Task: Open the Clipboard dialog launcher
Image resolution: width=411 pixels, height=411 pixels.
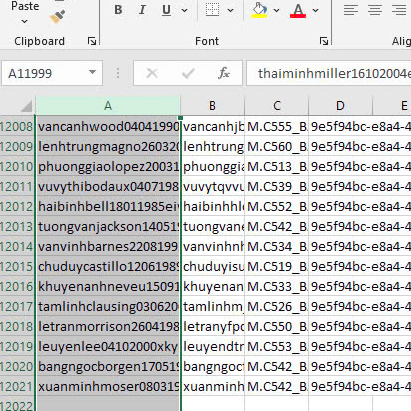Action: click(92, 41)
